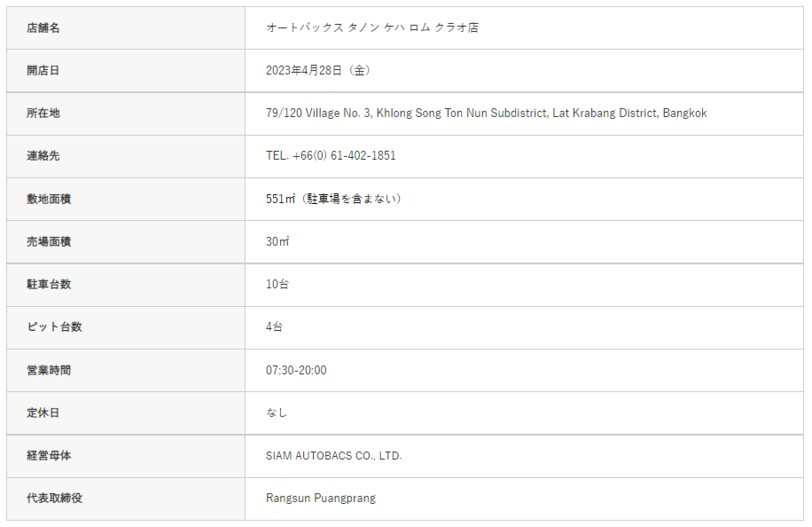The image size is (812, 527).
Task: Click the なし regular holiday value
Action: click(x=277, y=413)
